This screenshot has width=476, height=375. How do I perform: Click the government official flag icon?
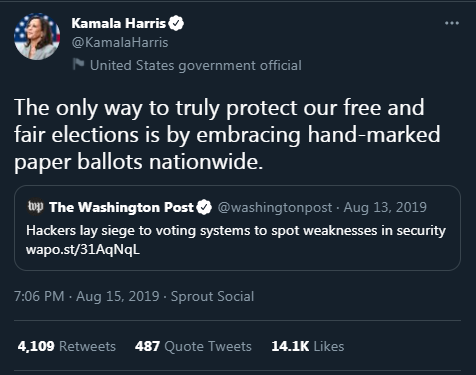click(78, 64)
